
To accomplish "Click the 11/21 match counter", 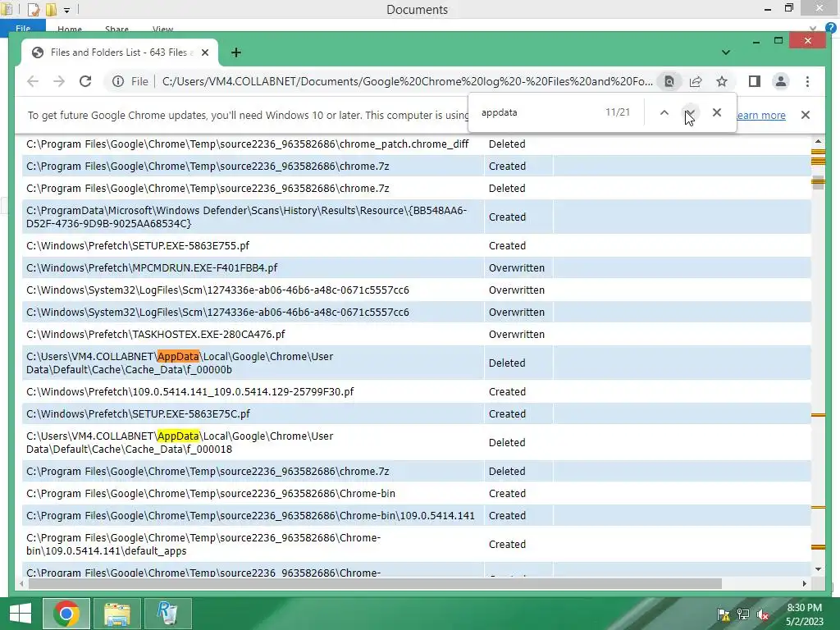I will [618, 112].
